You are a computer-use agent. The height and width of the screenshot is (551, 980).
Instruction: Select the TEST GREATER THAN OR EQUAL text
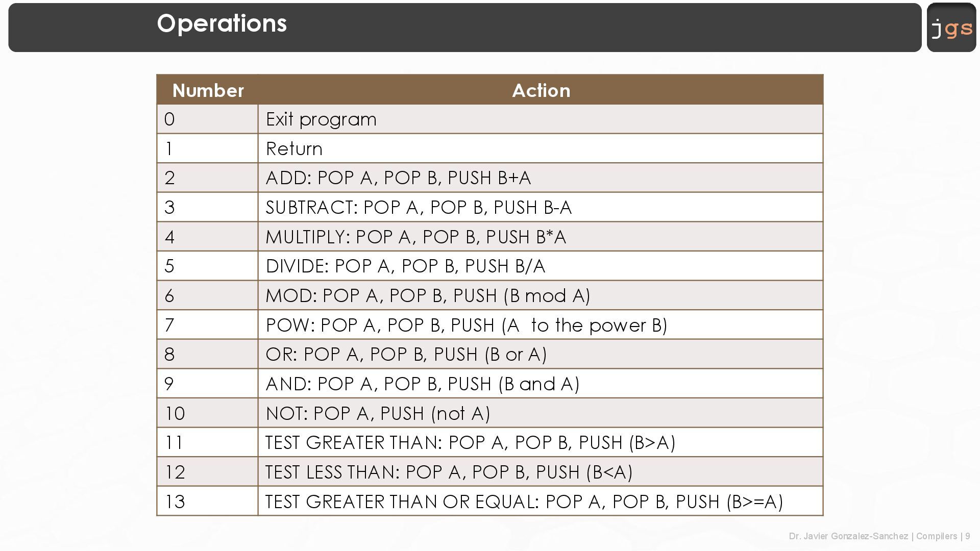[x=524, y=502]
